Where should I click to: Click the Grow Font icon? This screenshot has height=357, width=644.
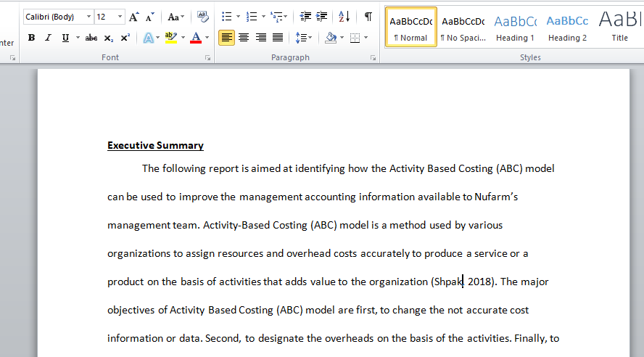click(x=133, y=17)
